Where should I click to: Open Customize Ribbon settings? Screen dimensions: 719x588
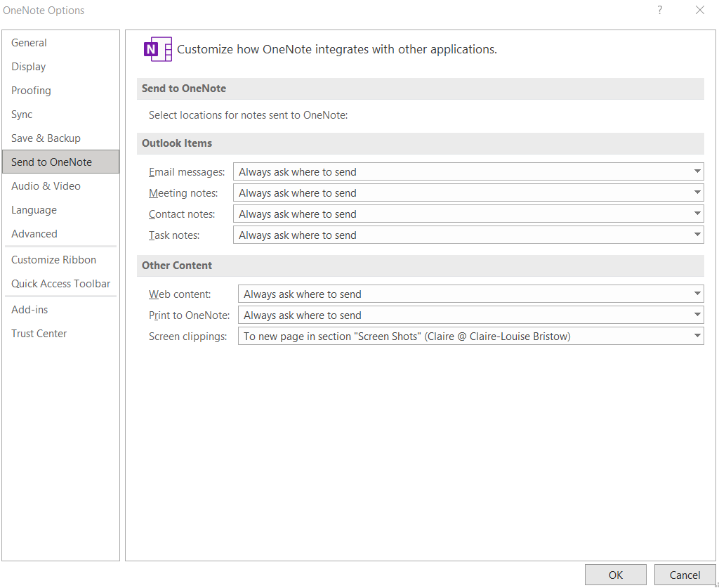pos(53,260)
